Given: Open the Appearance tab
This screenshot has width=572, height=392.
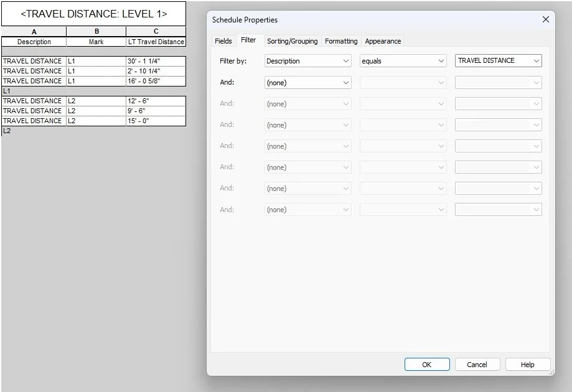Looking at the screenshot, I should point(383,41).
